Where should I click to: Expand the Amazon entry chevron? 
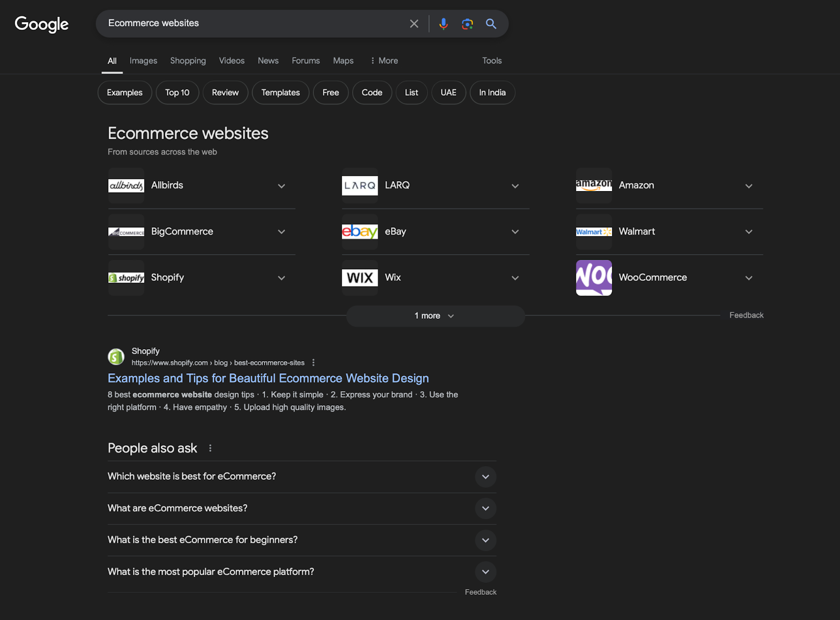(749, 186)
